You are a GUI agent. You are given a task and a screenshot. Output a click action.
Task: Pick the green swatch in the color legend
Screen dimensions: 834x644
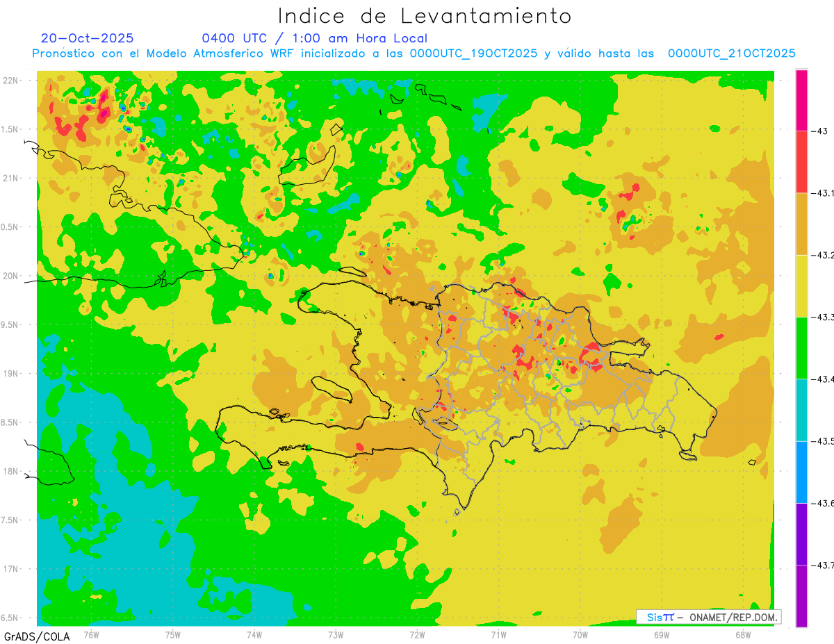tap(801, 347)
